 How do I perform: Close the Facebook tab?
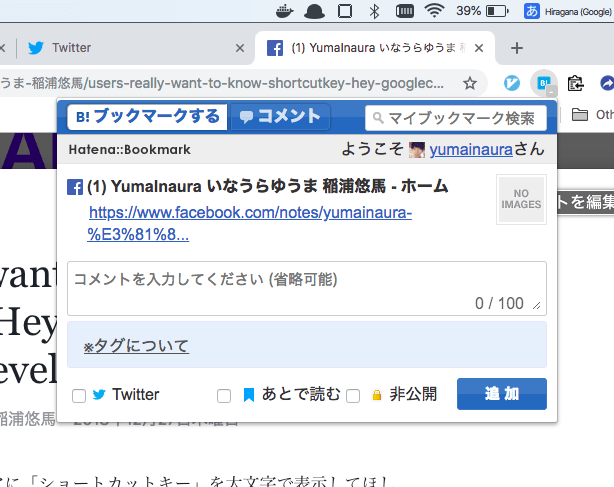point(479,48)
